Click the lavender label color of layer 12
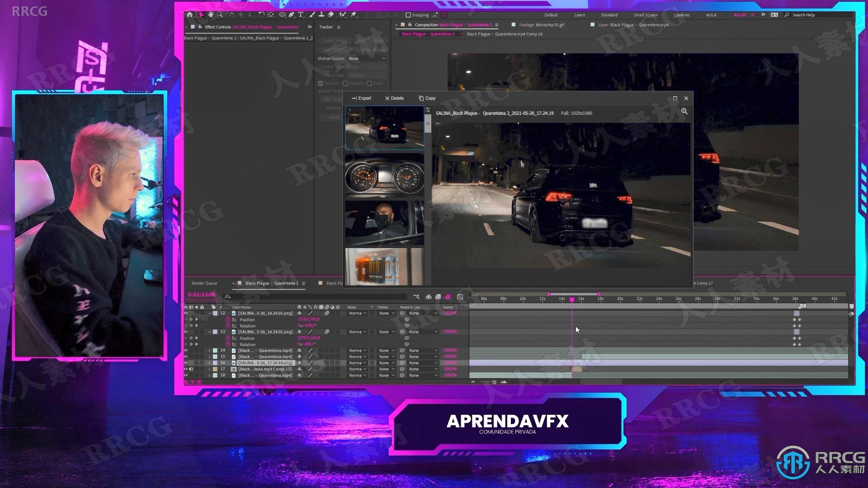Screen dimensions: 868x488 [215, 313]
